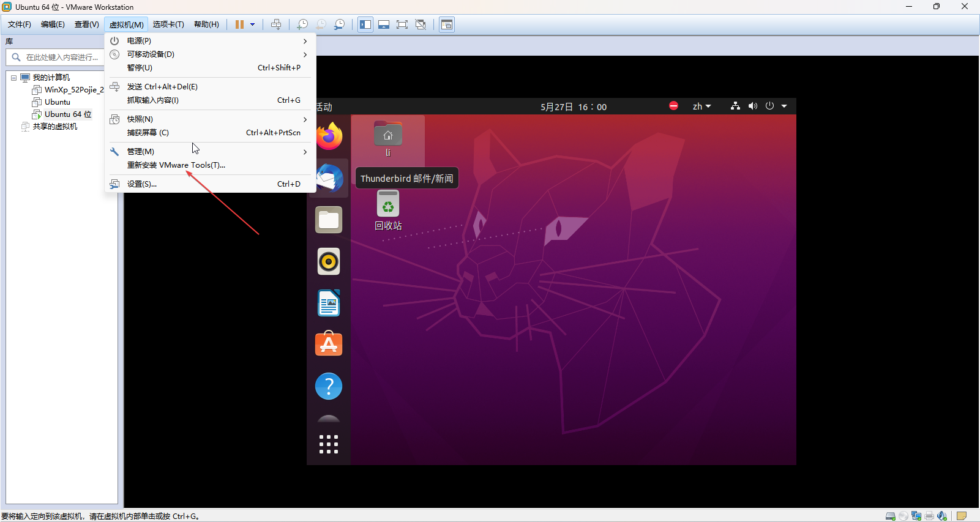Open the 选项卡(T) menu
The width and height of the screenshot is (980, 522).
pyautogui.click(x=168, y=24)
